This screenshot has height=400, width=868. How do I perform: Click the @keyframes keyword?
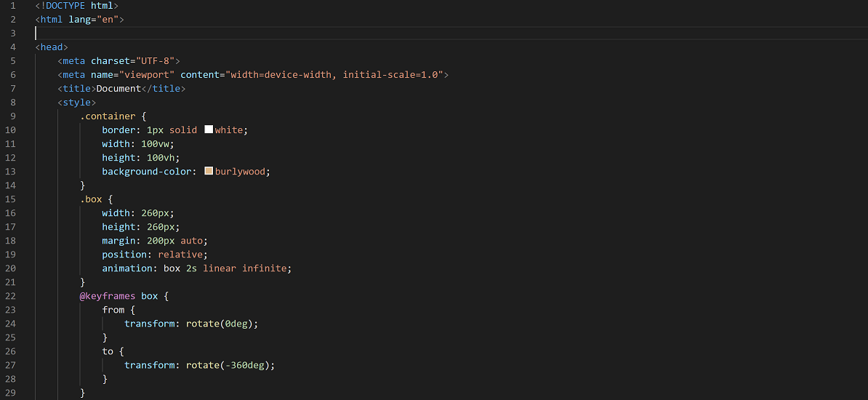click(x=108, y=296)
